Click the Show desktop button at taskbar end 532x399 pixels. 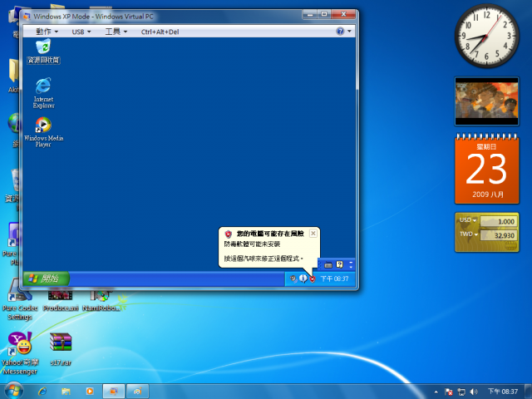[529, 392]
